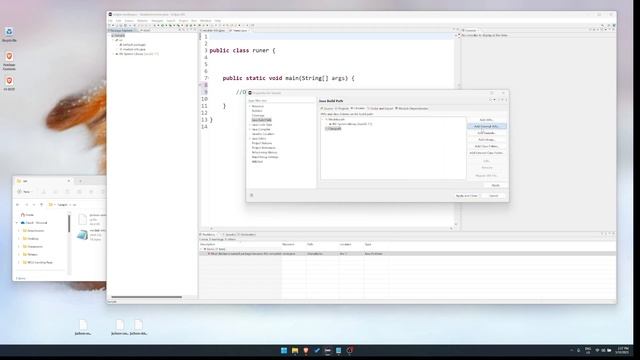Select JRE System Library under Modulepath

click(352, 124)
